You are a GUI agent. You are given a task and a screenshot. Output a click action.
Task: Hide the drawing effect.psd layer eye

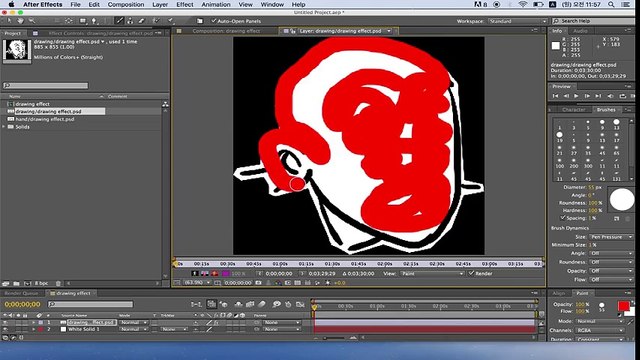point(5,322)
